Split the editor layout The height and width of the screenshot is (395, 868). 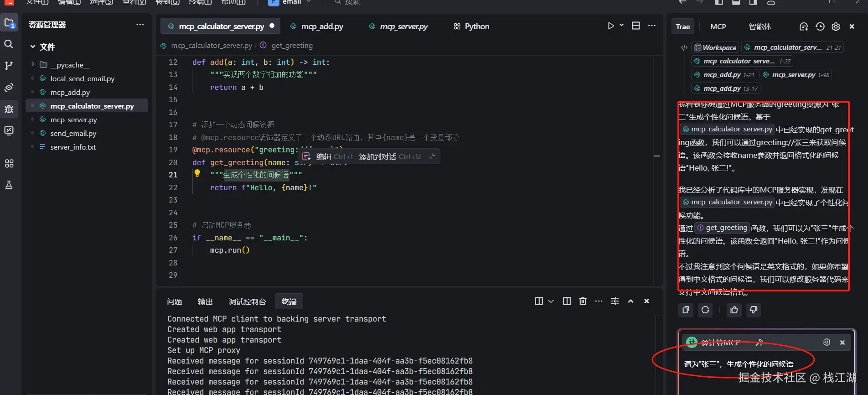[x=636, y=26]
